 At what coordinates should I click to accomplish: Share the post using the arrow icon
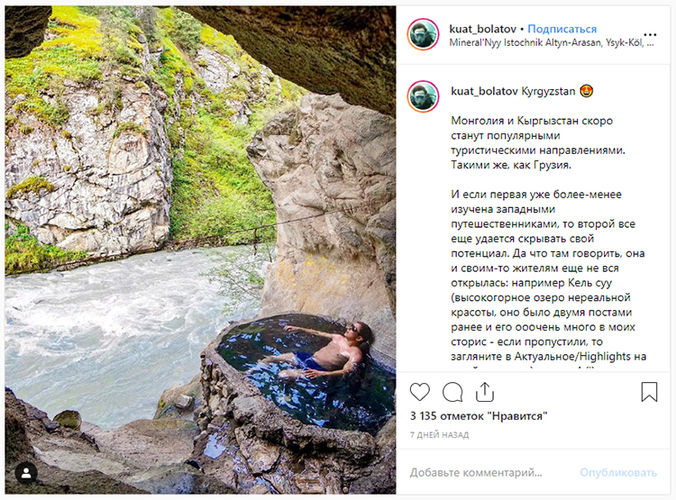pos(485,391)
